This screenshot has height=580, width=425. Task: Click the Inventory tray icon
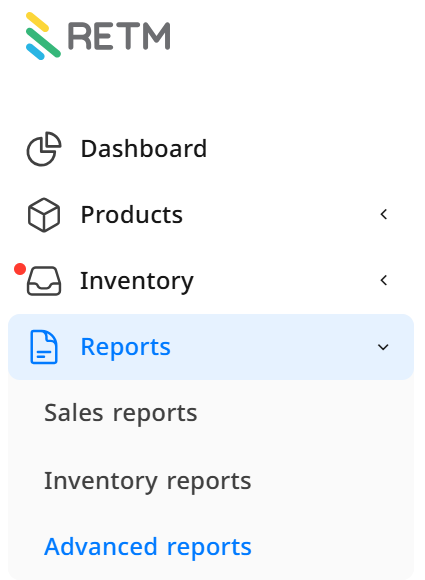coord(44,281)
